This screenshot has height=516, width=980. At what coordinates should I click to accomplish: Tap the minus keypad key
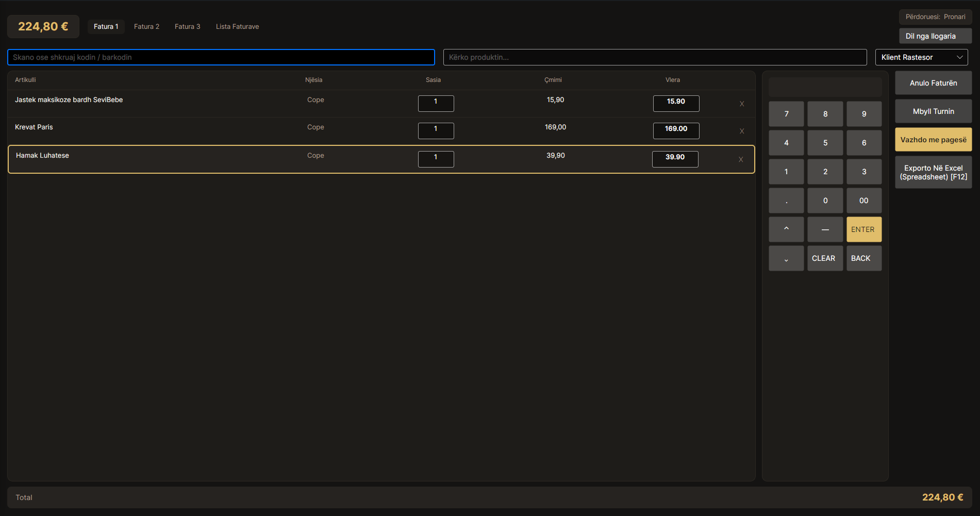coord(825,229)
